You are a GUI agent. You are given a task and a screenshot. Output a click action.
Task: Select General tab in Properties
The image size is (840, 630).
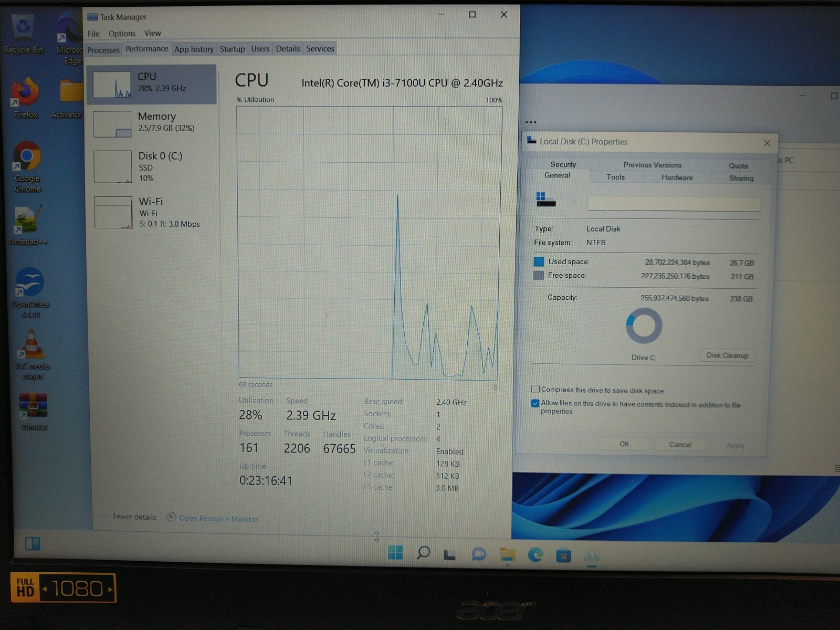557,175
